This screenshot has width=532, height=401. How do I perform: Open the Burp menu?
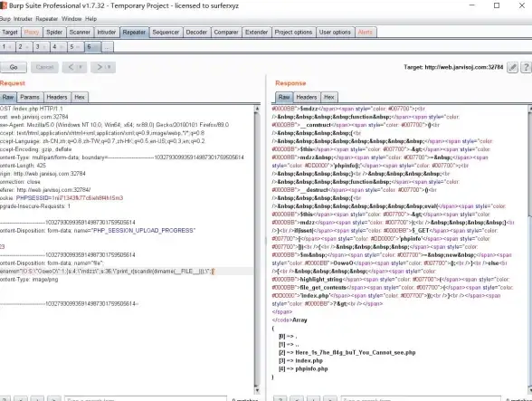tap(5, 19)
